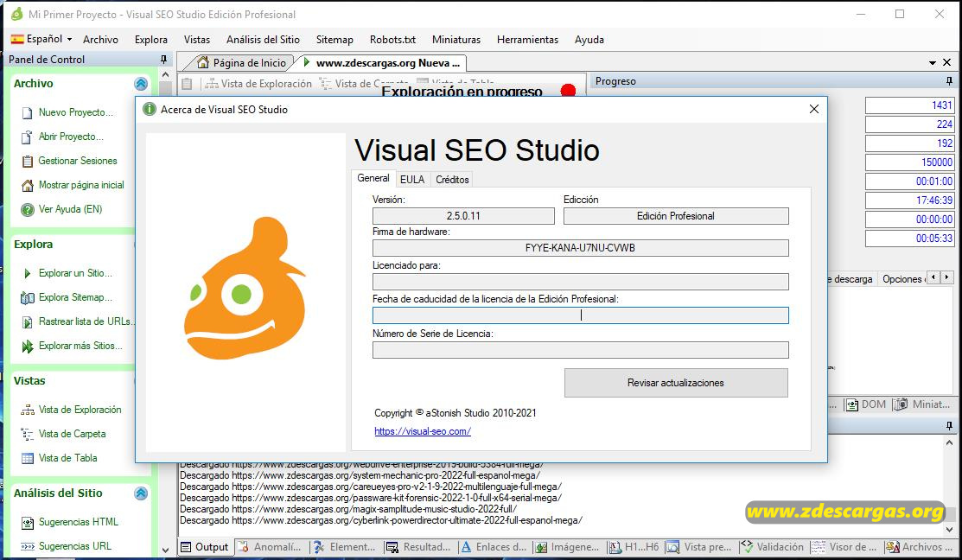This screenshot has width=962, height=560.
Task: Click the 17:46:39 progress value
Action: pos(910,200)
